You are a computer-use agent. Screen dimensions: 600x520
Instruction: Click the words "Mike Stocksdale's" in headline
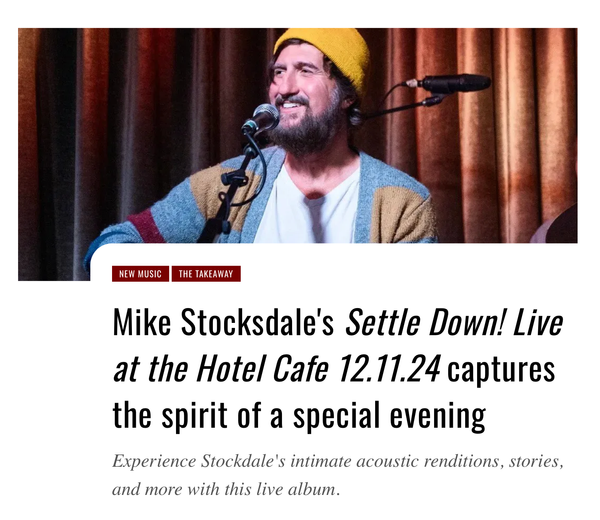point(225,324)
